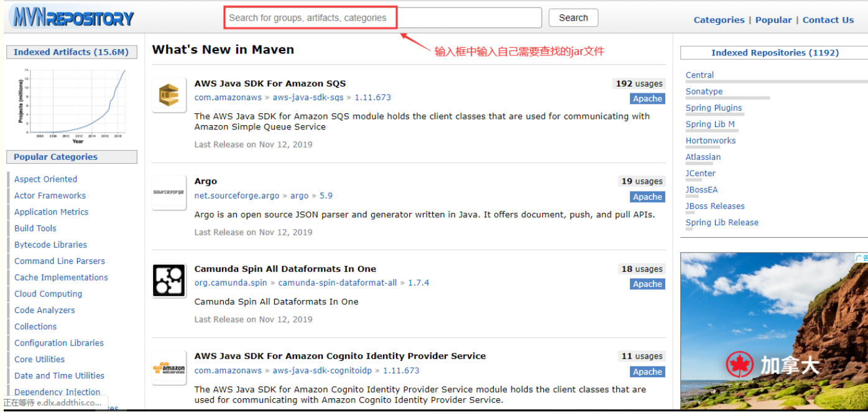Open the Argo artifact title
The image size is (868, 412).
point(206,181)
